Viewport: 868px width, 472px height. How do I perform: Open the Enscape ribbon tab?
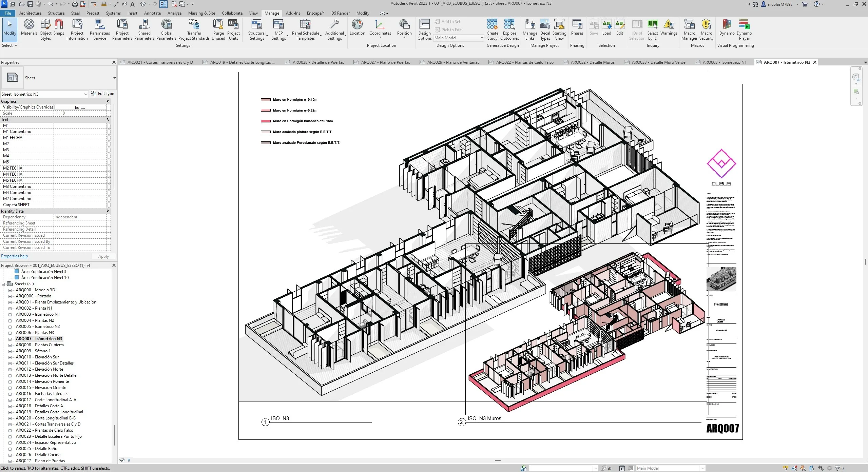click(315, 13)
